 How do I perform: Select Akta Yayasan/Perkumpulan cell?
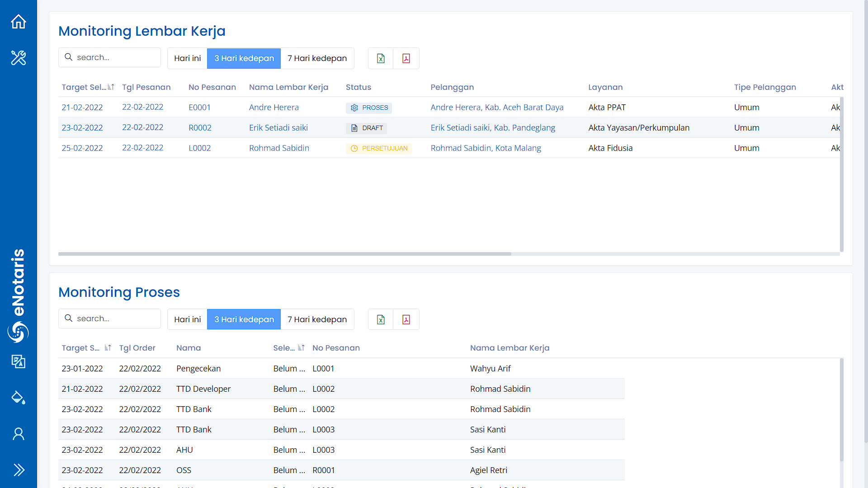[639, 128]
